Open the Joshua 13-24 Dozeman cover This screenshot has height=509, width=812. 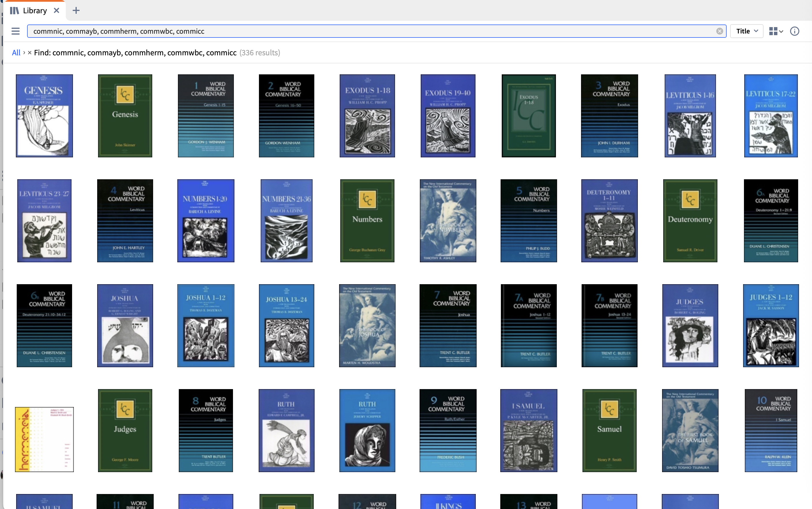click(x=287, y=325)
